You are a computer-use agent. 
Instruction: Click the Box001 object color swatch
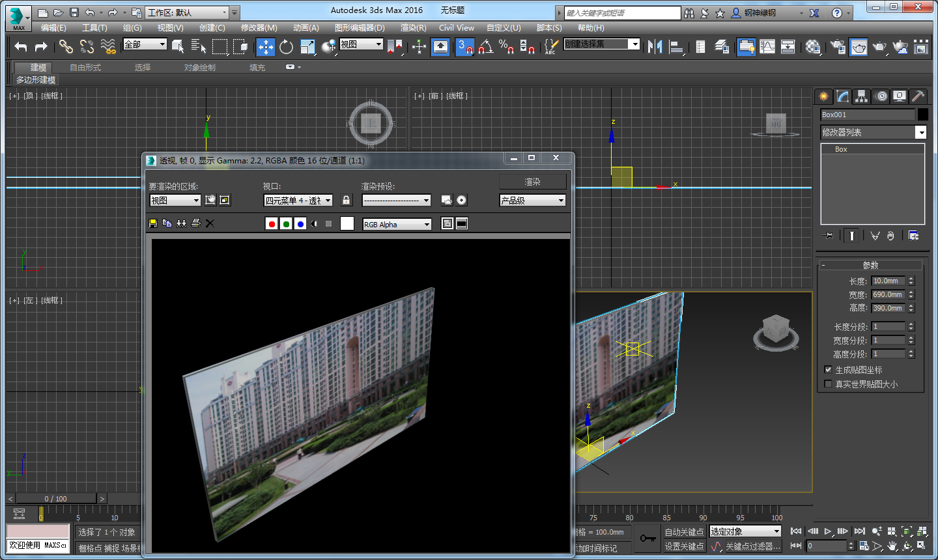click(x=922, y=115)
